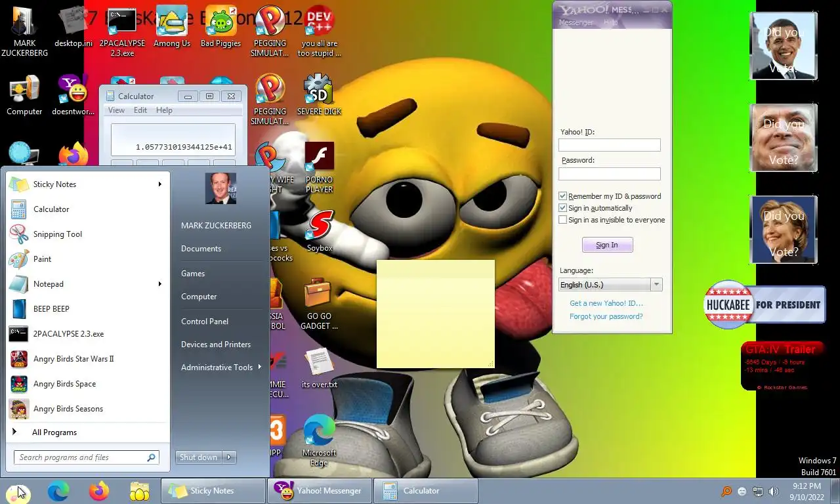Open the MARK ZUCKERBERG desktop folder icon
This screenshot has width=840, height=504.
point(24,31)
